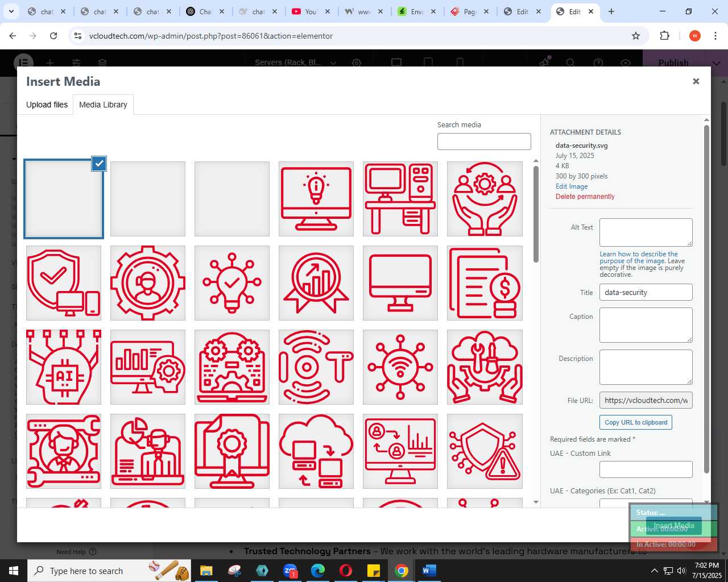The width and height of the screenshot is (728, 582).
Task: Select the plain monitor icon thumbnail
Action: click(x=400, y=283)
